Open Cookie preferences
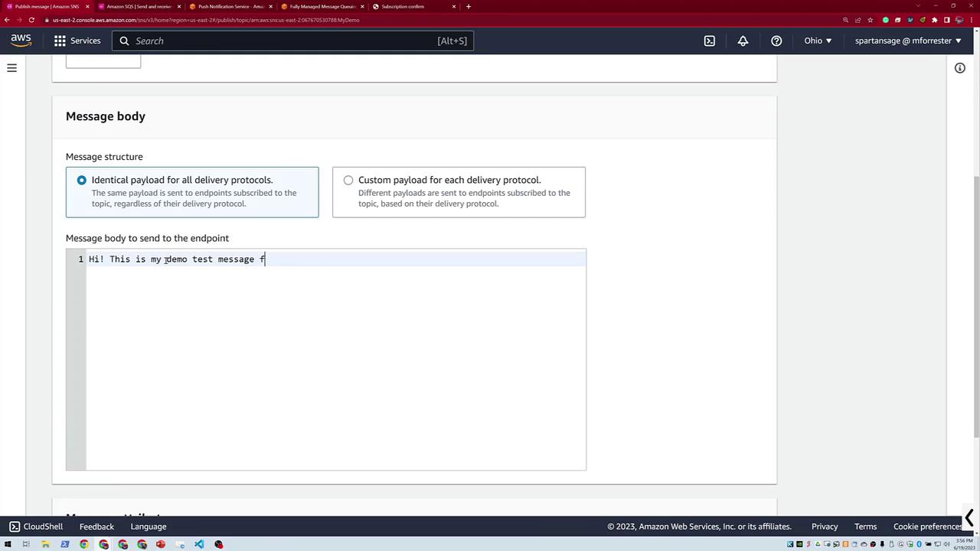This screenshot has width=980, height=551. pyautogui.click(x=928, y=527)
